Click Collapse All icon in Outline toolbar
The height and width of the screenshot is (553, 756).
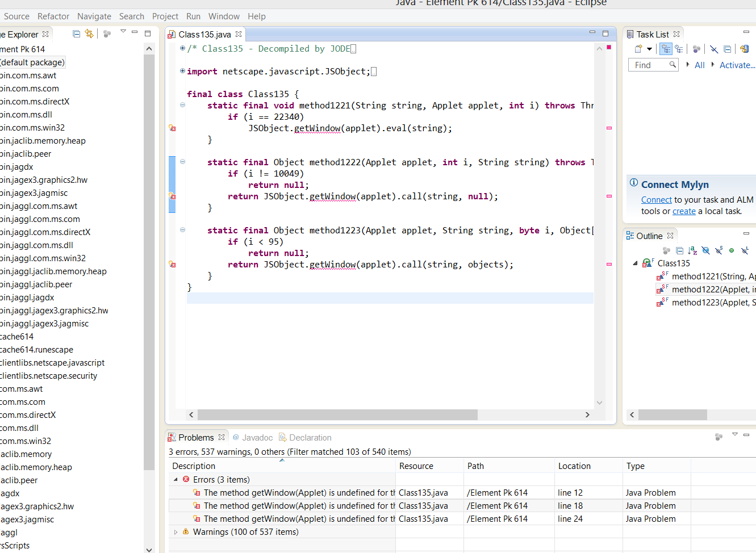coord(679,250)
